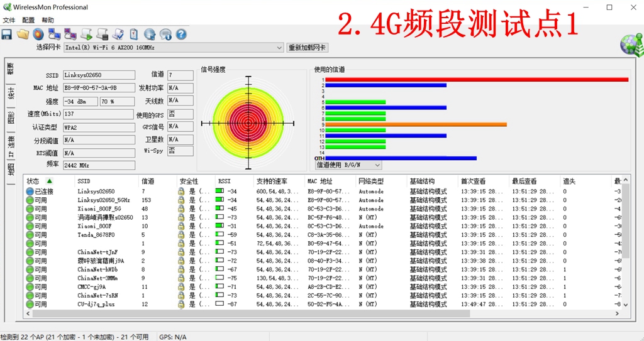Click the scroll with black stop icon
The width and height of the screenshot is (644, 341).
[103, 34]
